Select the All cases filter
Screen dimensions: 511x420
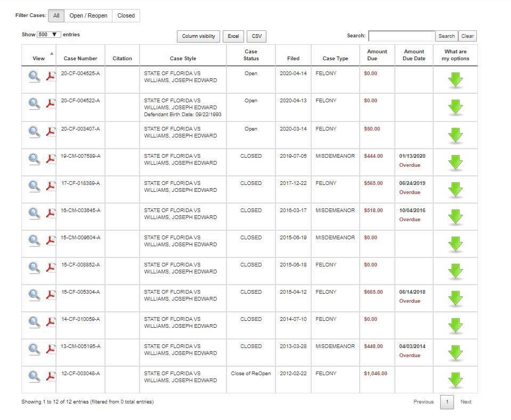coord(56,15)
